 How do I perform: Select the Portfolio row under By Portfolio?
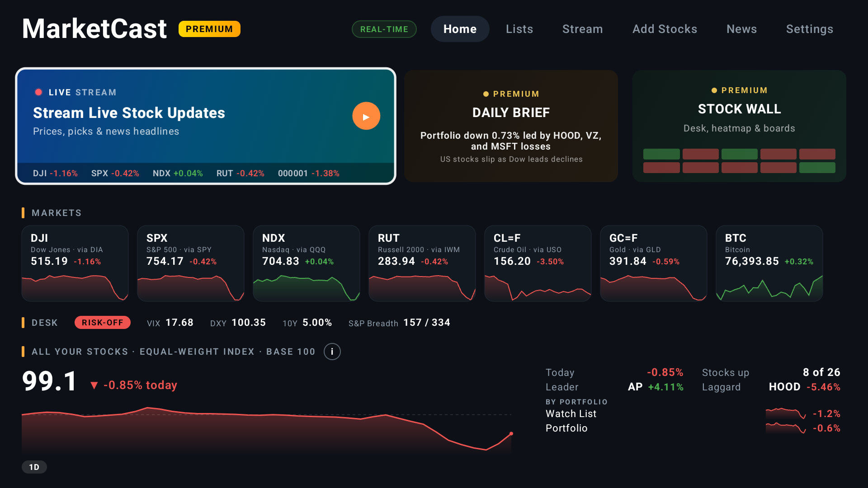click(x=693, y=428)
